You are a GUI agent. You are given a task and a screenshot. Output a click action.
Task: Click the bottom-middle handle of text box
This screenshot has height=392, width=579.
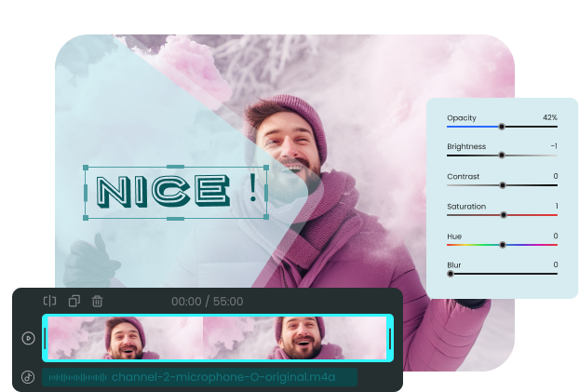click(175, 219)
